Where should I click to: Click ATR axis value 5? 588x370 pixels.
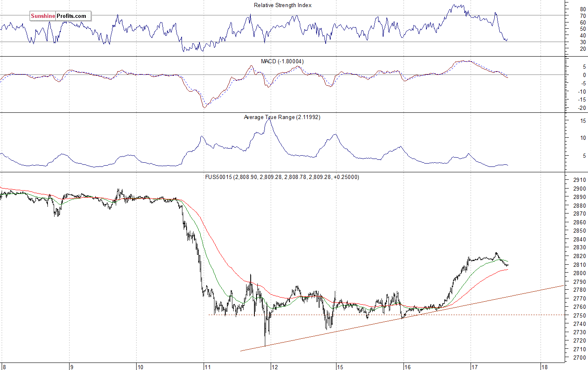pyautogui.click(x=584, y=156)
